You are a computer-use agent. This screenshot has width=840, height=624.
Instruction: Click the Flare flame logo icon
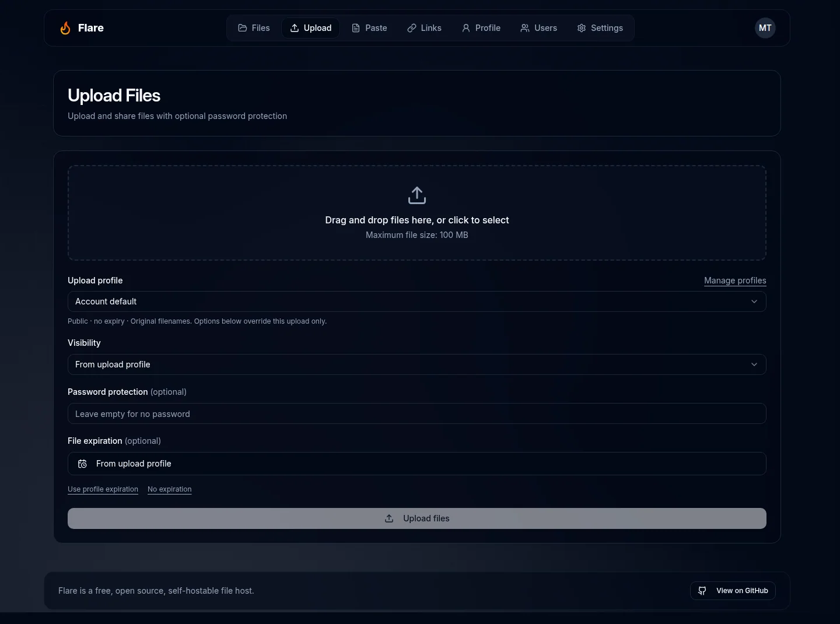pos(65,28)
